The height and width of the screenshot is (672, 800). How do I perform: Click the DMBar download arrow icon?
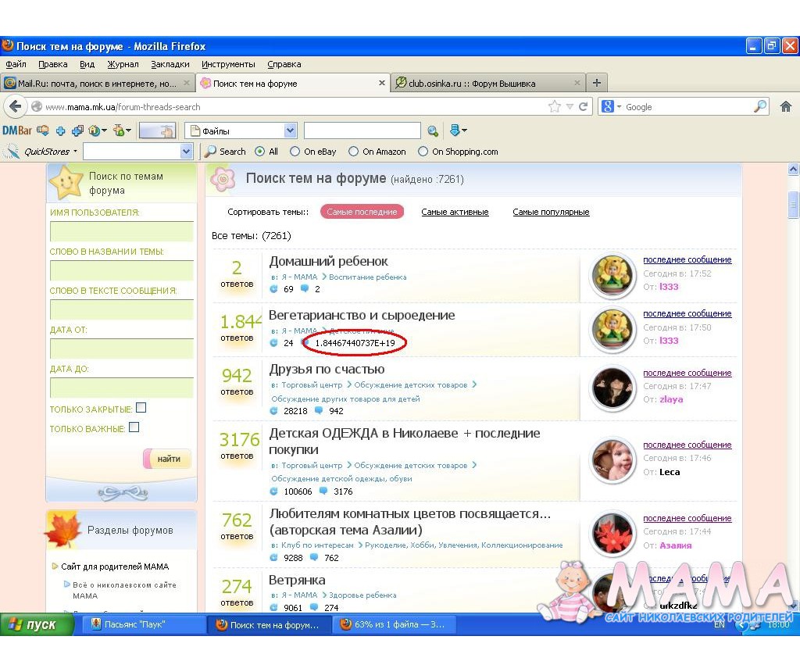point(457,130)
